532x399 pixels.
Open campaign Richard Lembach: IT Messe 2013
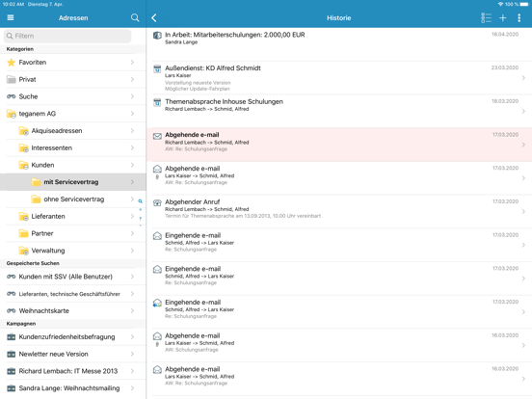coord(73,371)
